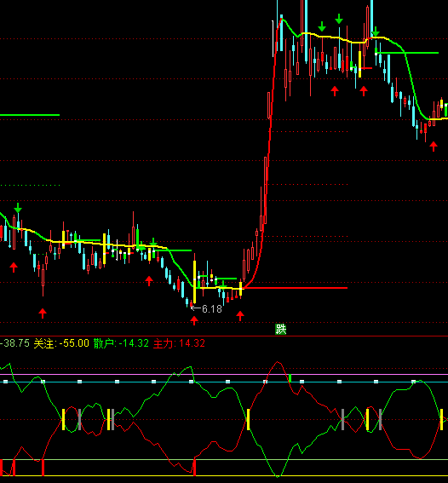Click the leftmost green down arrow
Viewport: 448px width, 483px height.
[x=18, y=208]
